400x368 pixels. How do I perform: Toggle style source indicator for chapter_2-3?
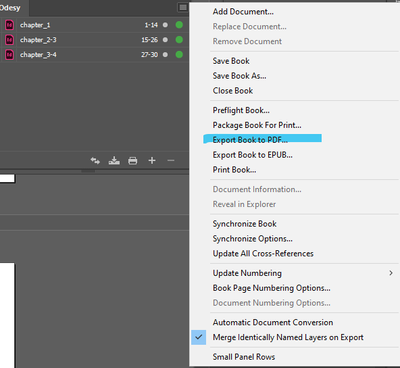point(165,40)
